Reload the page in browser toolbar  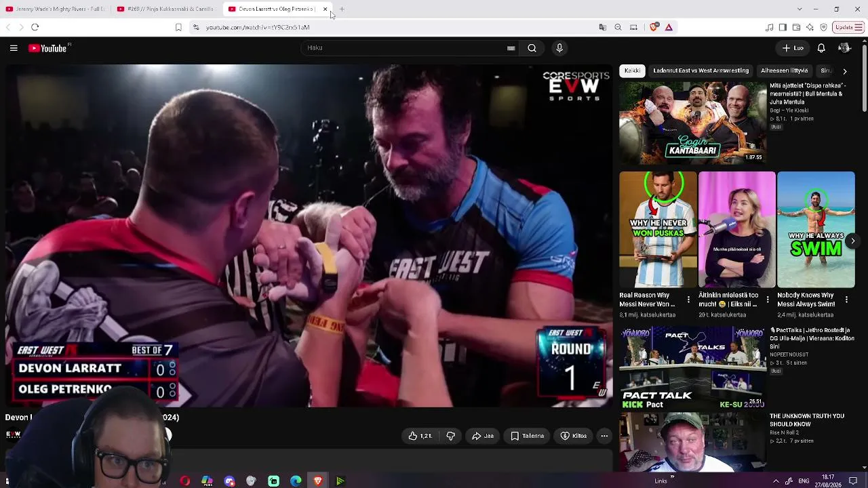point(35,27)
